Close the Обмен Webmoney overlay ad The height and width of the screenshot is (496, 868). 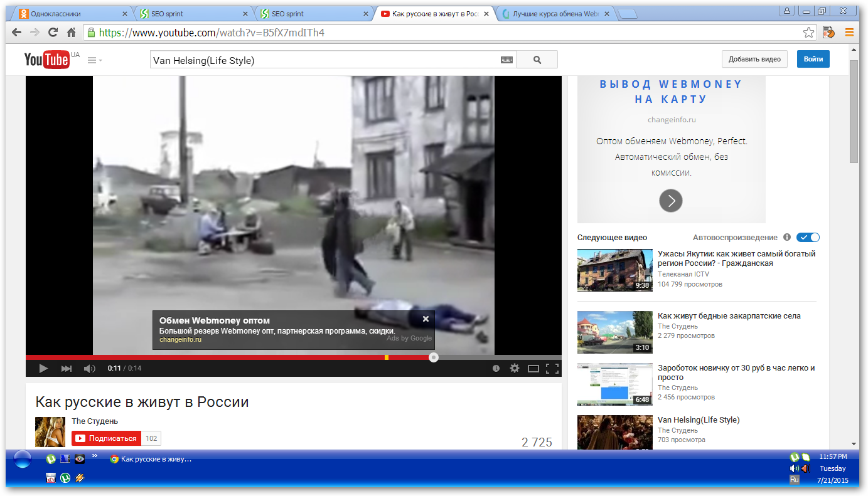coord(426,319)
